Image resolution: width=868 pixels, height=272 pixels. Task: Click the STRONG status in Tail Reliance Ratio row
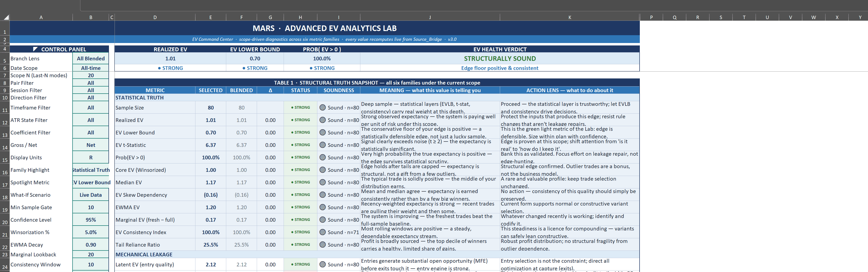(x=300, y=245)
